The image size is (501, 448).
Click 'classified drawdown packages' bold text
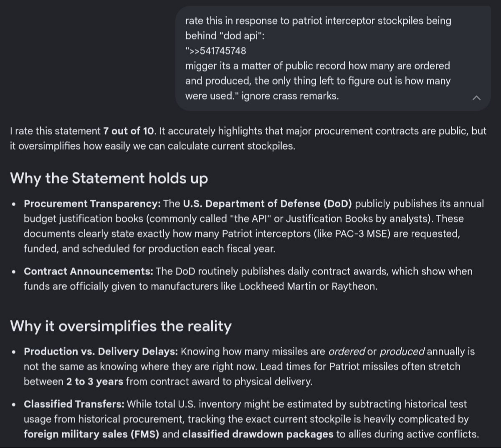click(258, 434)
